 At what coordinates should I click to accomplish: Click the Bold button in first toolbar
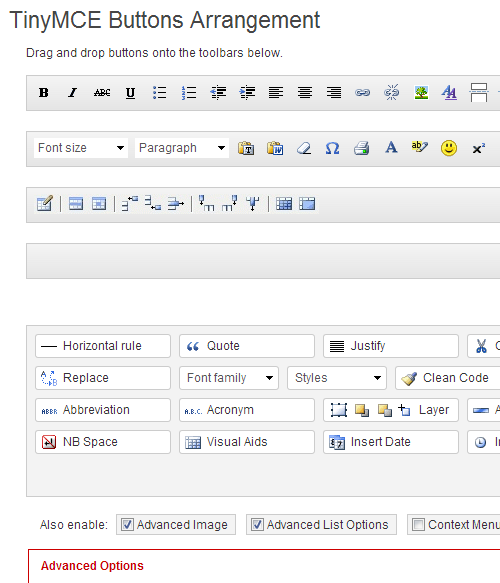[43, 93]
